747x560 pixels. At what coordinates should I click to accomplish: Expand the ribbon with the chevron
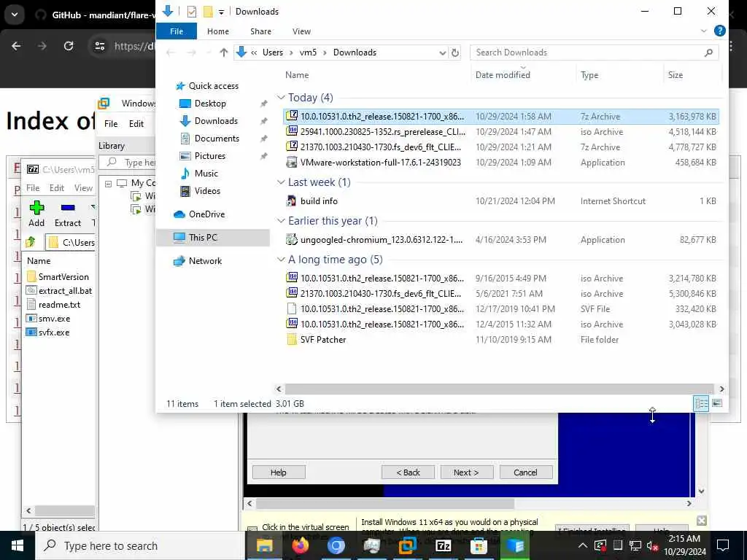click(x=704, y=31)
